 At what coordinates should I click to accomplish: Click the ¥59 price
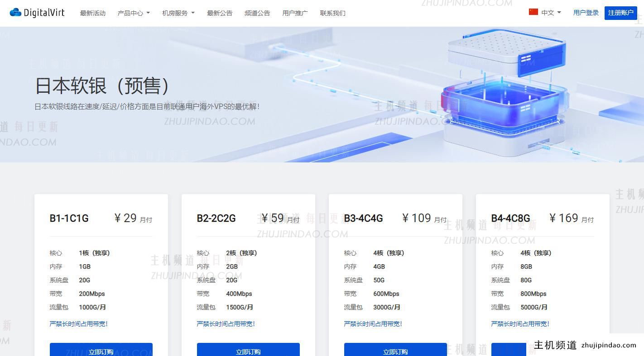point(273,218)
